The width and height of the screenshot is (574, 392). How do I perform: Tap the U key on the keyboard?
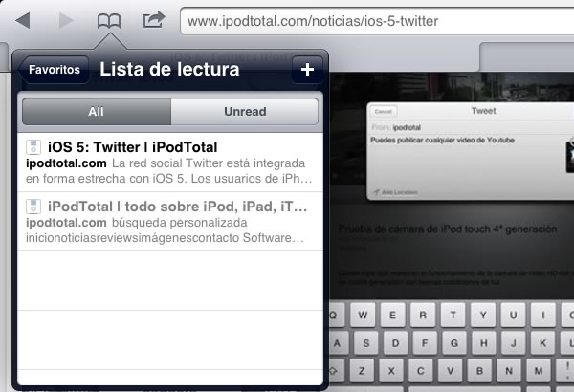(513, 315)
